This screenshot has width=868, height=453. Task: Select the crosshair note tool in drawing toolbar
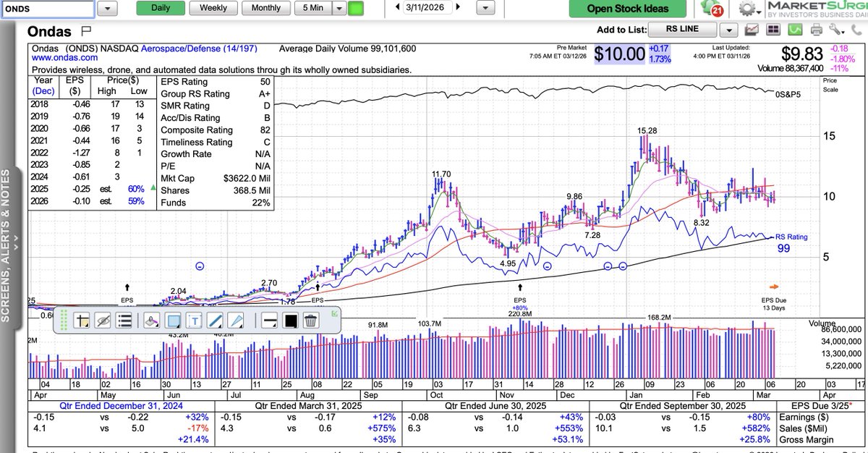click(x=82, y=320)
